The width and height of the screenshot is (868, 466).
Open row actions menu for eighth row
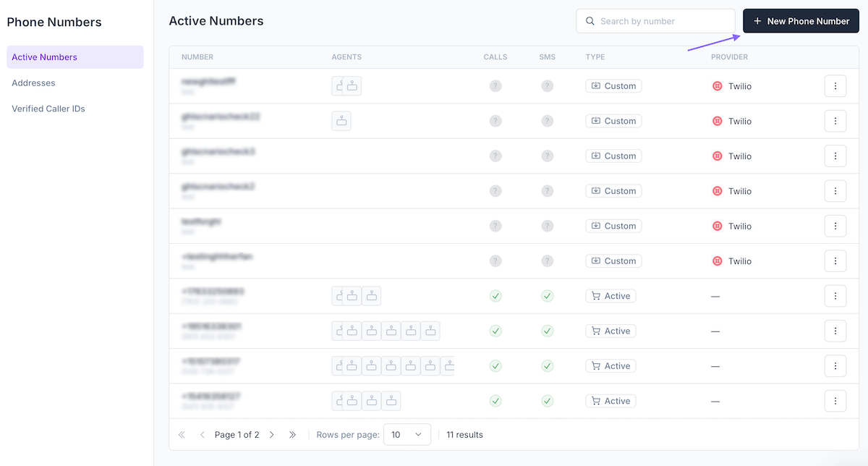[835, 331]
